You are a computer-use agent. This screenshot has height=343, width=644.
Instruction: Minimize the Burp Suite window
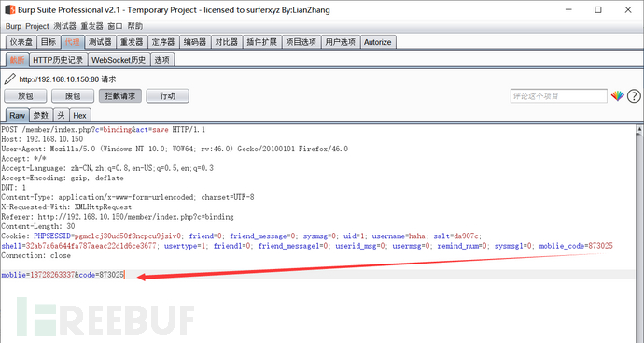(568, 10)
